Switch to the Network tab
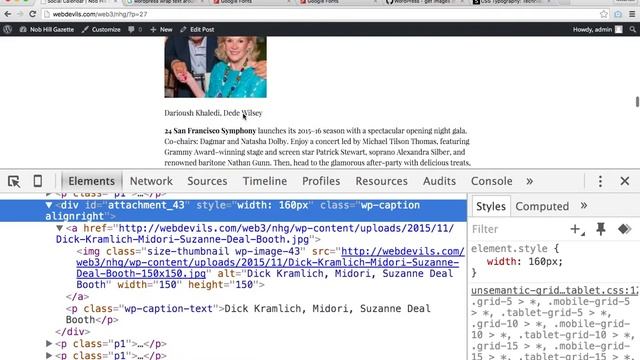The height and width of the screenshot is (360, 640). 151,181
